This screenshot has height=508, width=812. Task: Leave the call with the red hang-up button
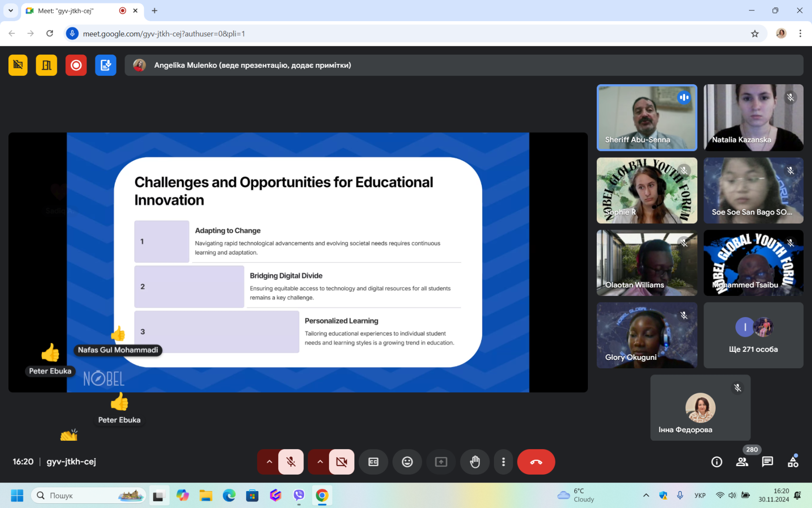coord(536,462)
